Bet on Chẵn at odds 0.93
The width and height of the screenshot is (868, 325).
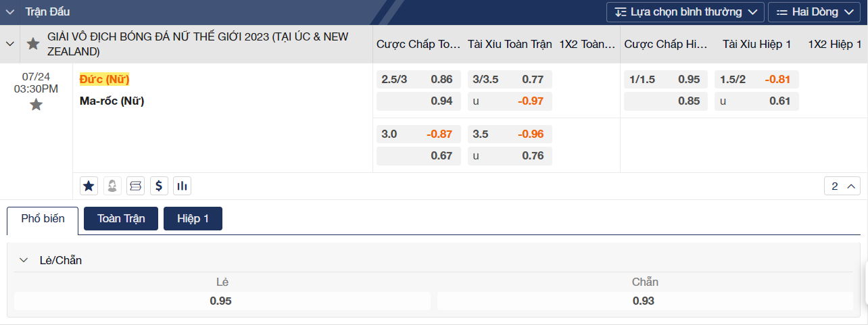(644, 301)
